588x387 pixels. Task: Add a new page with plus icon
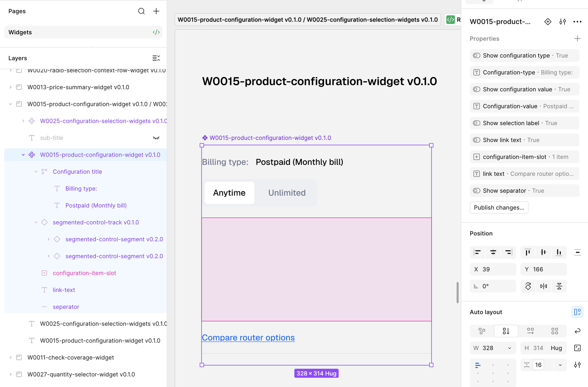pos(156,11)
